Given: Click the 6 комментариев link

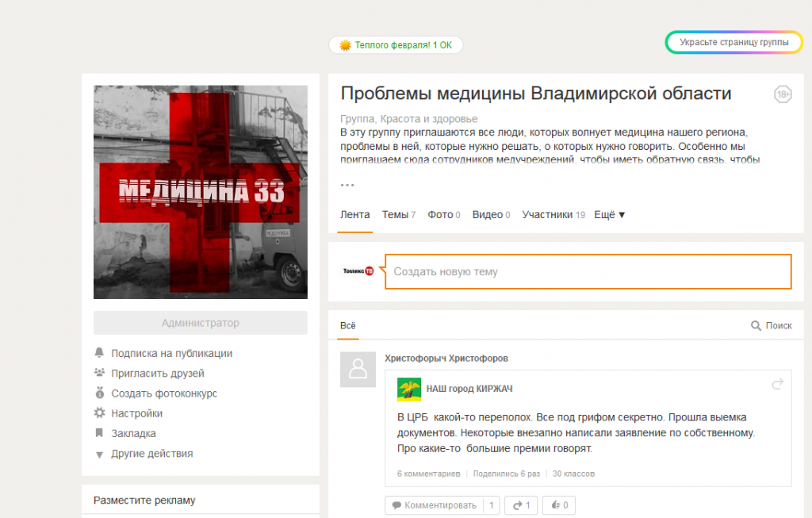Looking at the screenshot, I should [428, 474].
